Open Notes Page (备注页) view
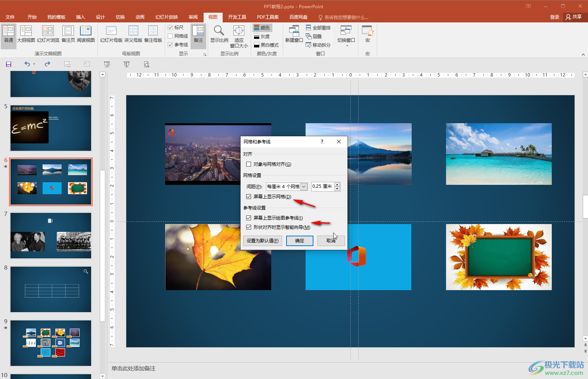The image size is (588, 379). tap(68, 34)
